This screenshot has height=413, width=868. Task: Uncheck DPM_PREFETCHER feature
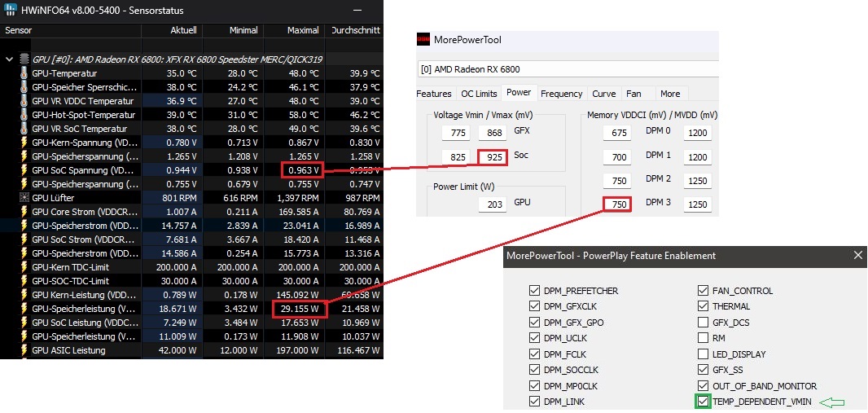click(534, 291)
